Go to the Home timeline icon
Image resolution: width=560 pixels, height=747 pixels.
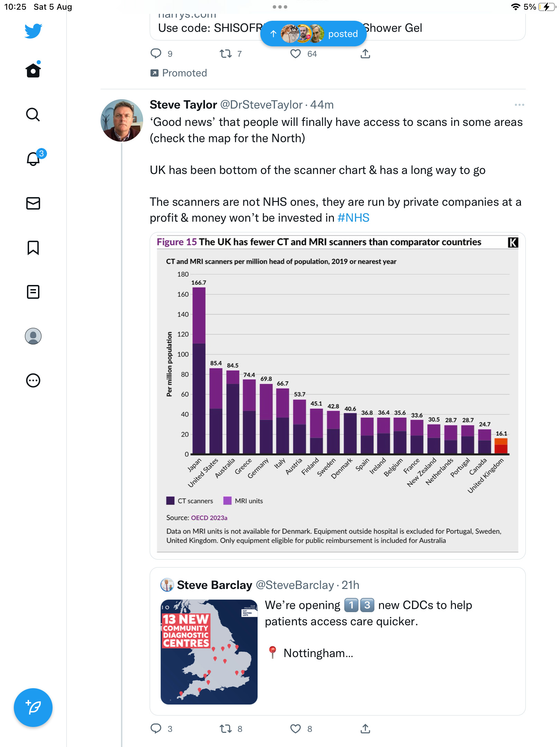(33, 70)
